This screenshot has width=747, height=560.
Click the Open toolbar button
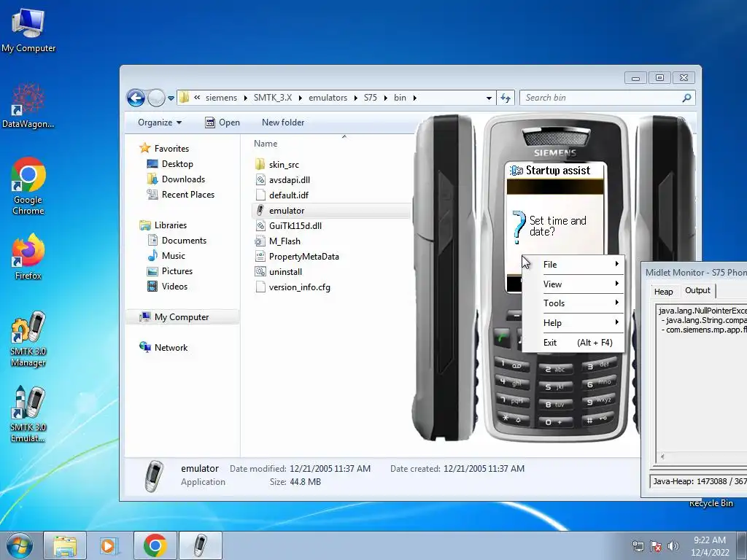pos(222,122)
